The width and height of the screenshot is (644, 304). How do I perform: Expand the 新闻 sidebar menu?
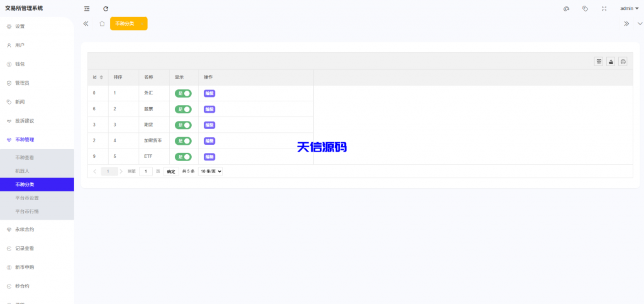[x=37, y=102]
